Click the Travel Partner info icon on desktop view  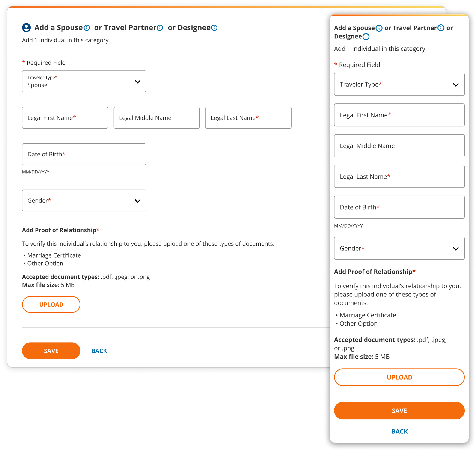(160, 27)
